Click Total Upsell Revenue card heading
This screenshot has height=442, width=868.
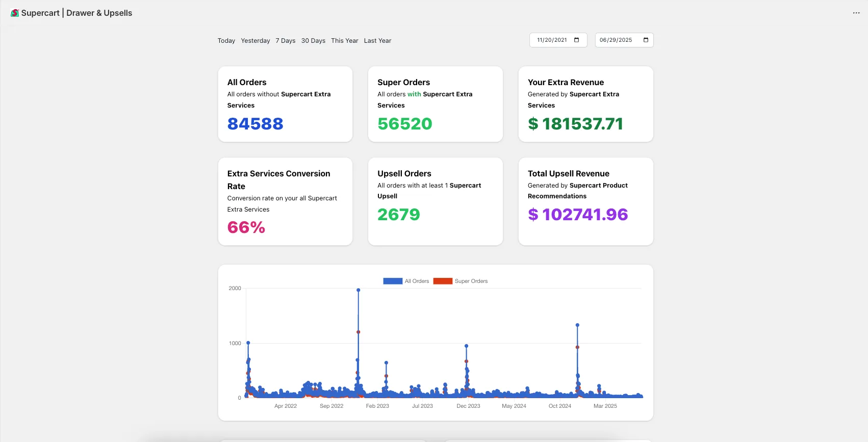[x=569, y=174]
